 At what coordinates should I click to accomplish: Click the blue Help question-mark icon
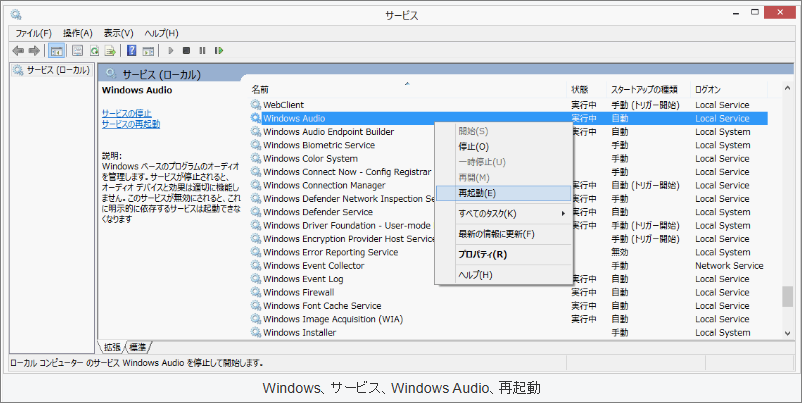(131, 51)
